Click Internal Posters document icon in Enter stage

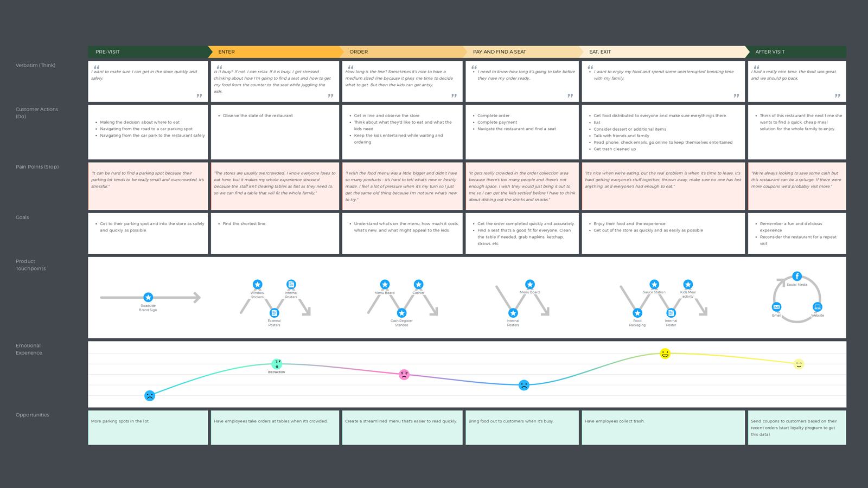[x=291, y=285]
